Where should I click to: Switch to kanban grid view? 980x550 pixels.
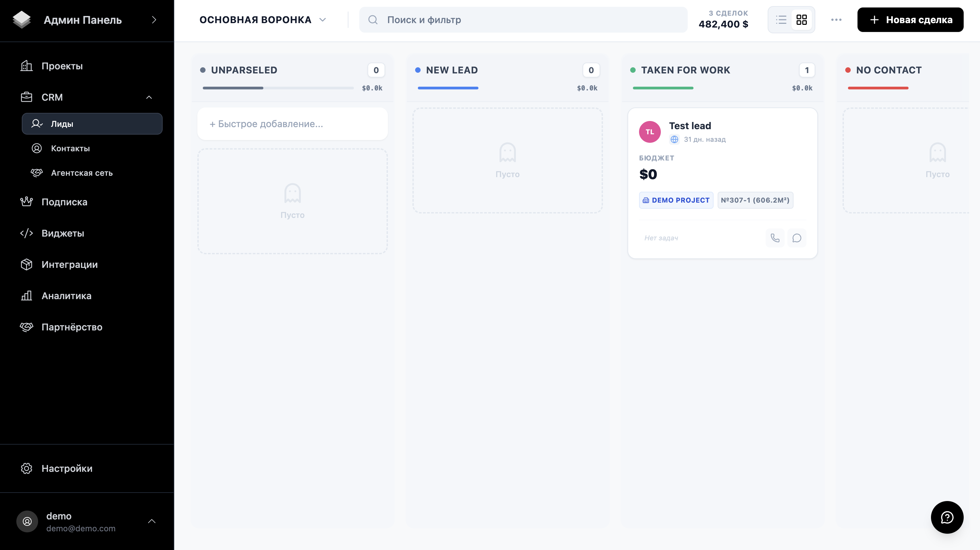pos(802,20)
